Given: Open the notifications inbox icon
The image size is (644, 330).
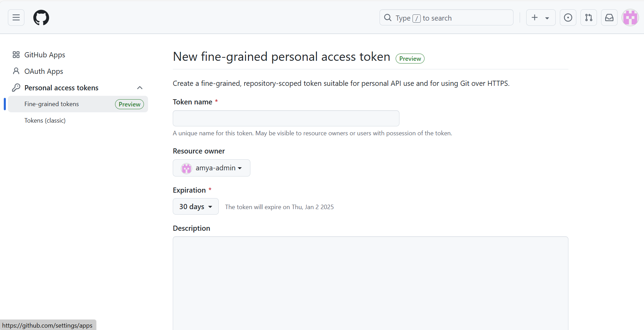Looking at the screenshot, I should point(609,18).
